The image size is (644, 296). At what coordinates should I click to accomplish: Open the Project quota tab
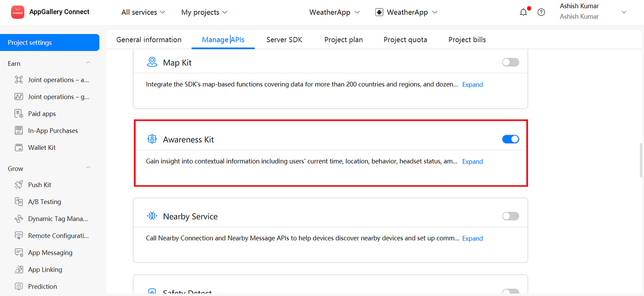(405, 40)
